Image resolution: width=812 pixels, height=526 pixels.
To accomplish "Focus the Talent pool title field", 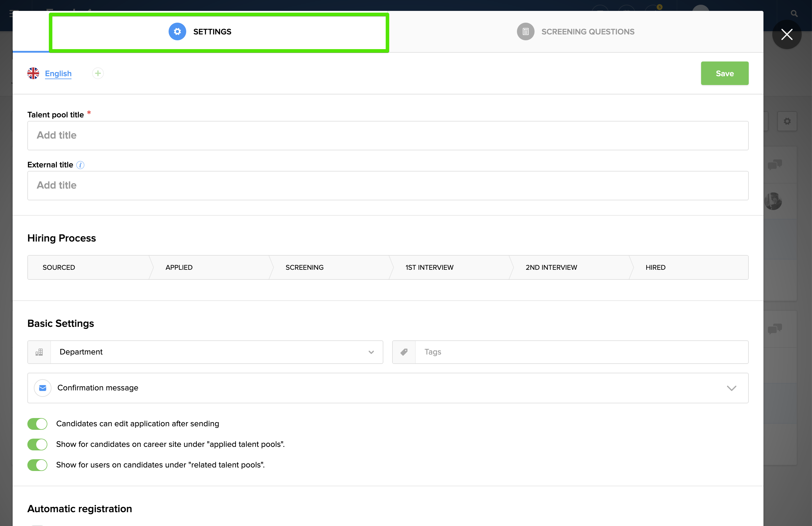I will pyautogui.click(x=388, y=135).
